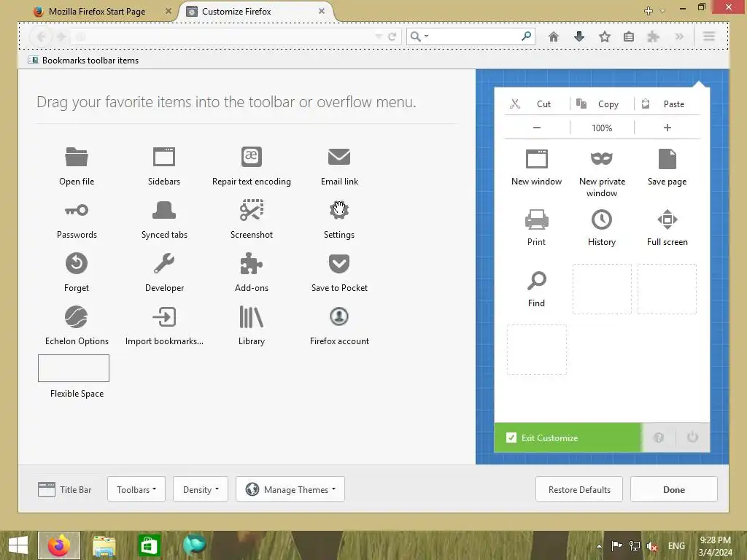
Task: Open the search engine dropdown
Action: pyautogui.click(x=419, y=36)
